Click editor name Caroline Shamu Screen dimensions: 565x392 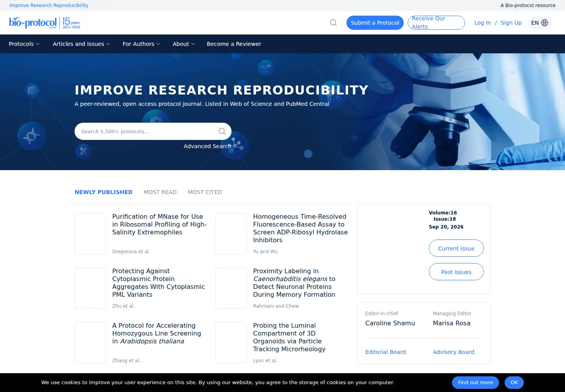(x=390, y=323)
